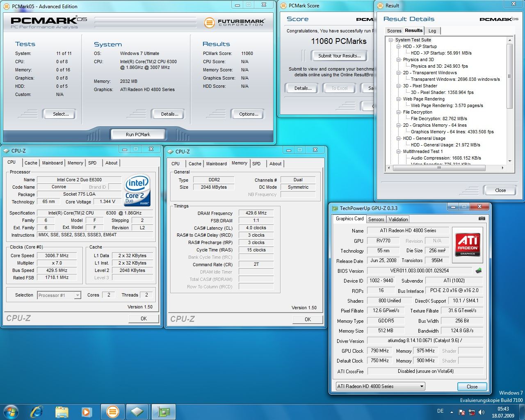Screen dimensions: 525x420
Task: Open SPD tab in CPU-Z Memory window
Action: pyautogui.click(x=256, y=164)
